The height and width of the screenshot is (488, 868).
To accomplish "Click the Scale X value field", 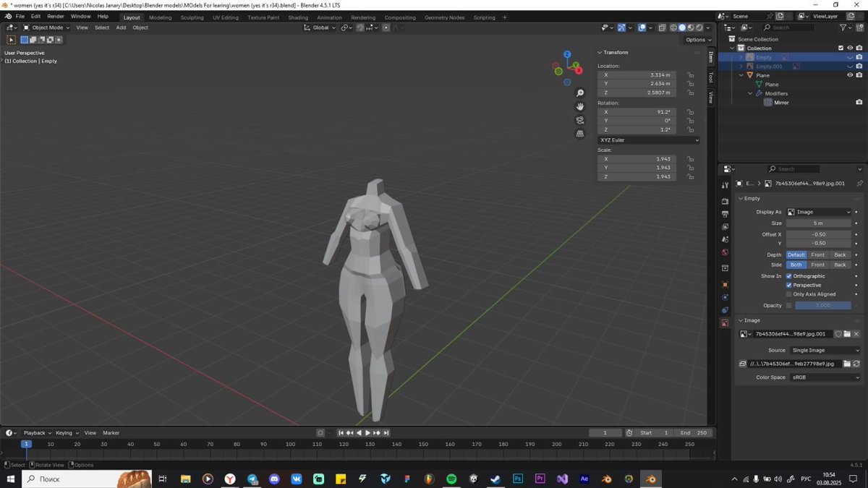I will [637, 158].
